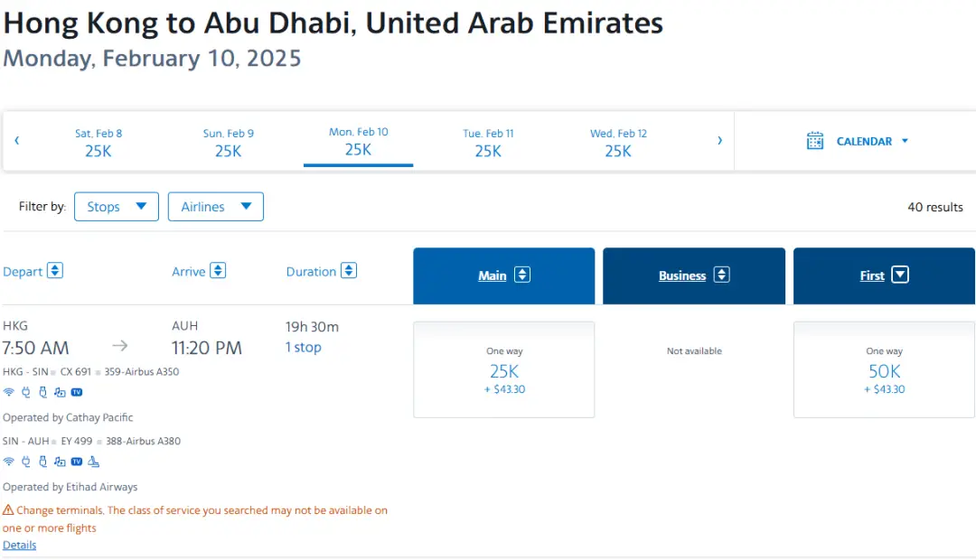Toggle sort order on the Duration column
This screenshot has width=976, height=560.
[x=349, y=271]
